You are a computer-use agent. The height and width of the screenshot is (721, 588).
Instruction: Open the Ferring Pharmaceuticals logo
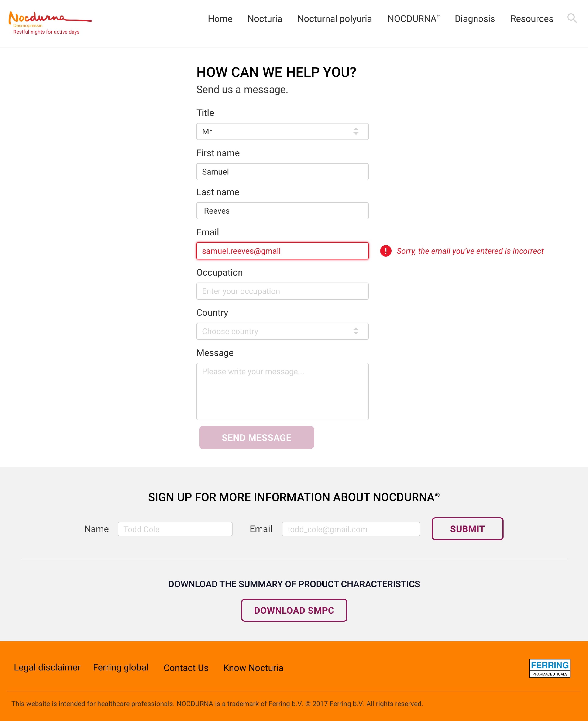click(x=549, y=668)
